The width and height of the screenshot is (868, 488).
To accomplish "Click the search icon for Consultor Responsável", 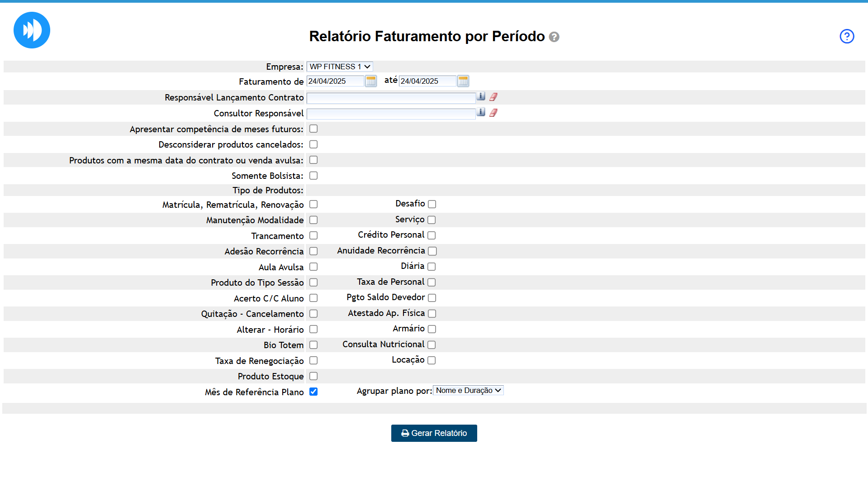I will 481,112.
